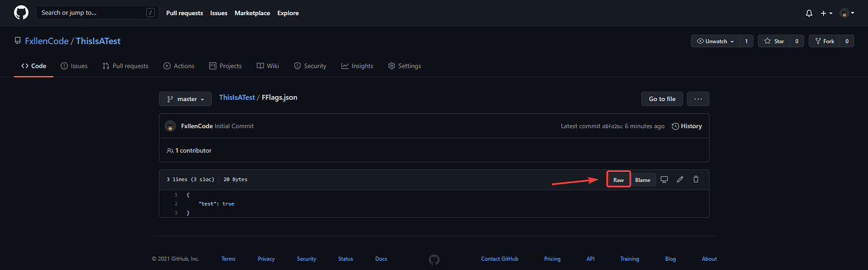868x270 pixels.
Task: Open the footer API link
Action: [590, 259]
